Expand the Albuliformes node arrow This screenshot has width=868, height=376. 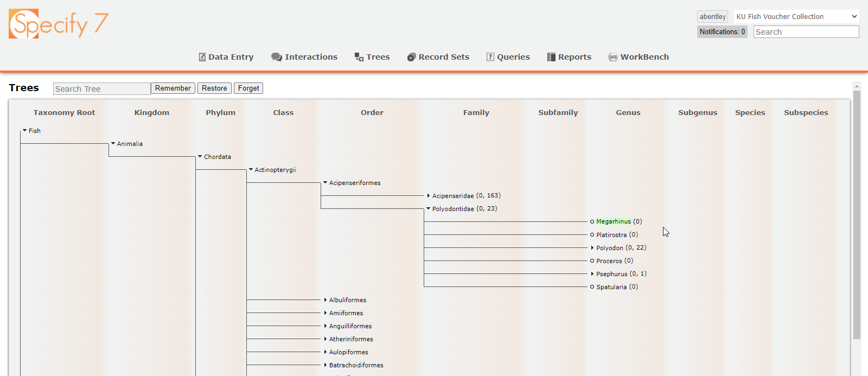(x=325, y=300)
